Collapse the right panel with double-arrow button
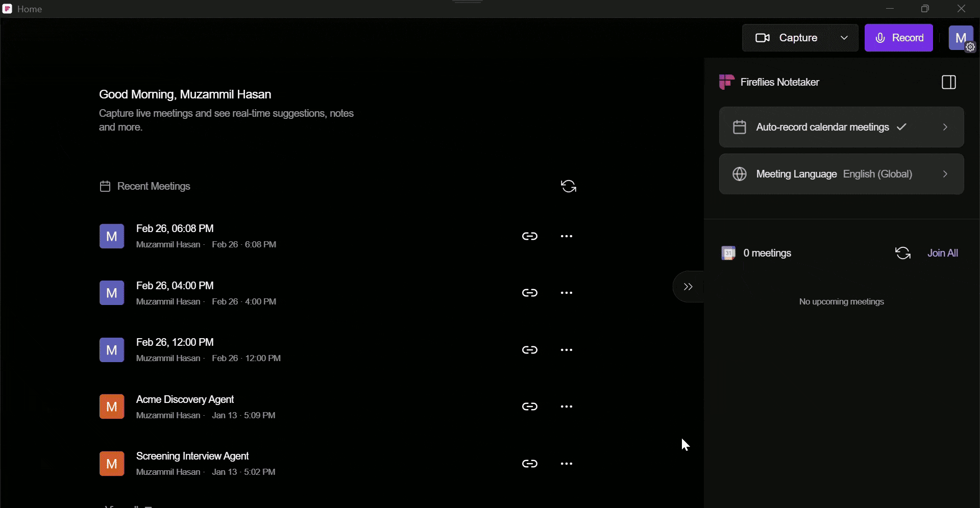Image resolution: width=980 pixels, height=508 pixels. coord(688,287)
